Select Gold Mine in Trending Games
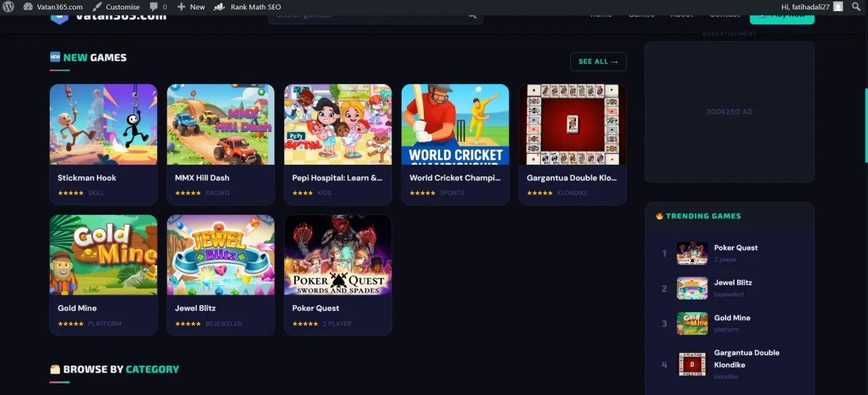The image size is (868, 395). click(x=730, y=323)
